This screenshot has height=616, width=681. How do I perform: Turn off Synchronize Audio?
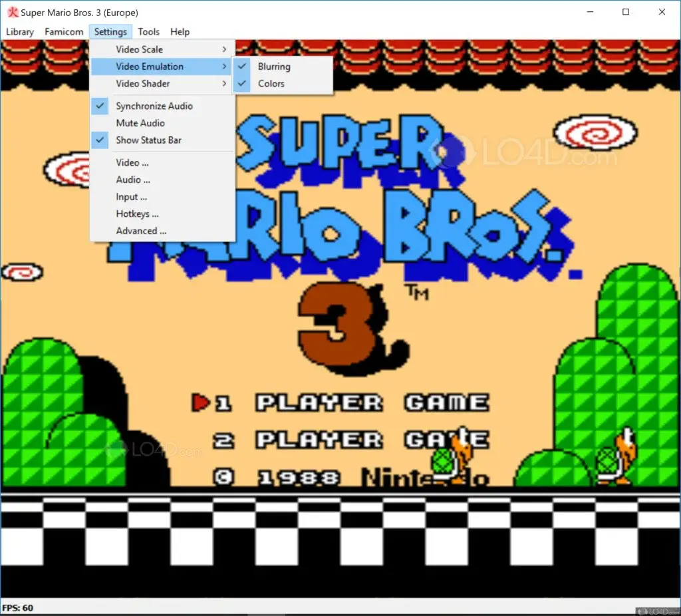click(x=163, y=106)
